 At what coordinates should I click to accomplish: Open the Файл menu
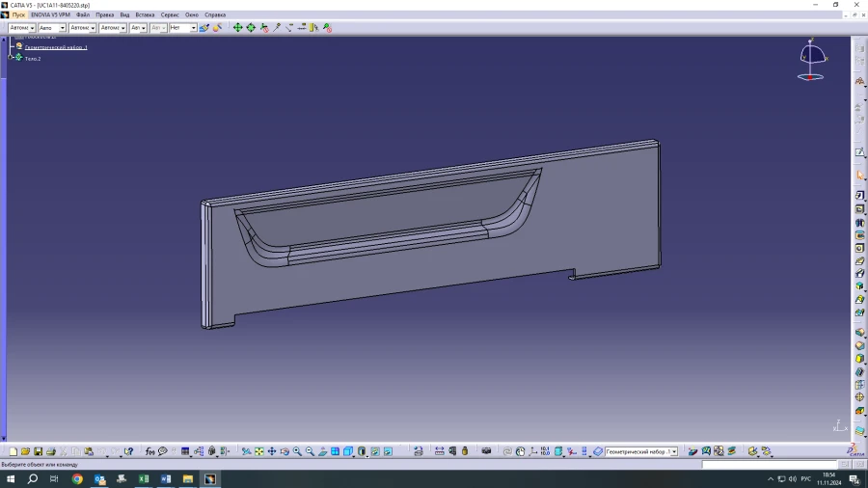click(83, 15)
